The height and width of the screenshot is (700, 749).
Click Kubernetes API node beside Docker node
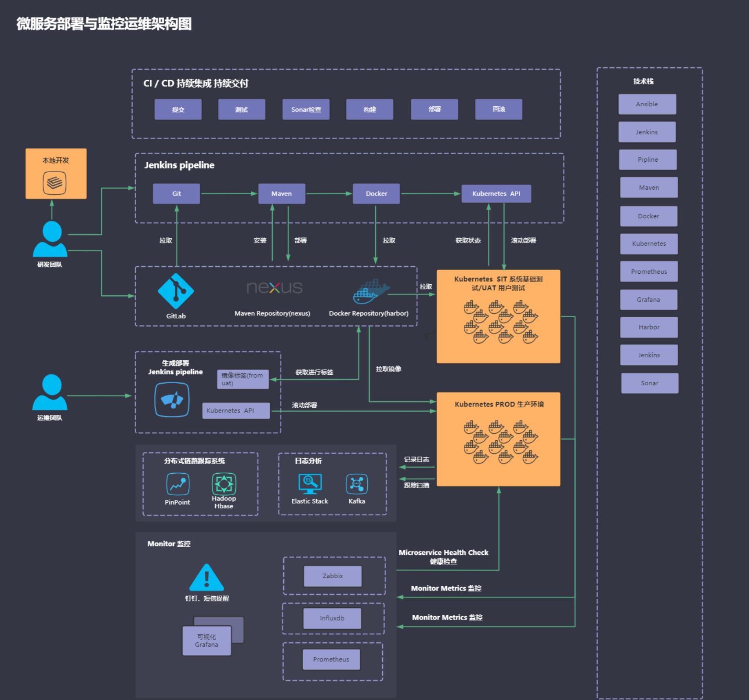click(496, 194)
